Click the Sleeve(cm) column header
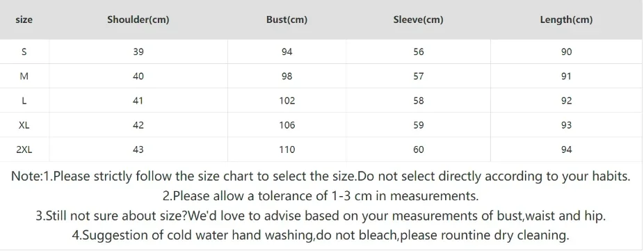The height and width of the screenshot is (251, 644). click(x=418, y=19)
